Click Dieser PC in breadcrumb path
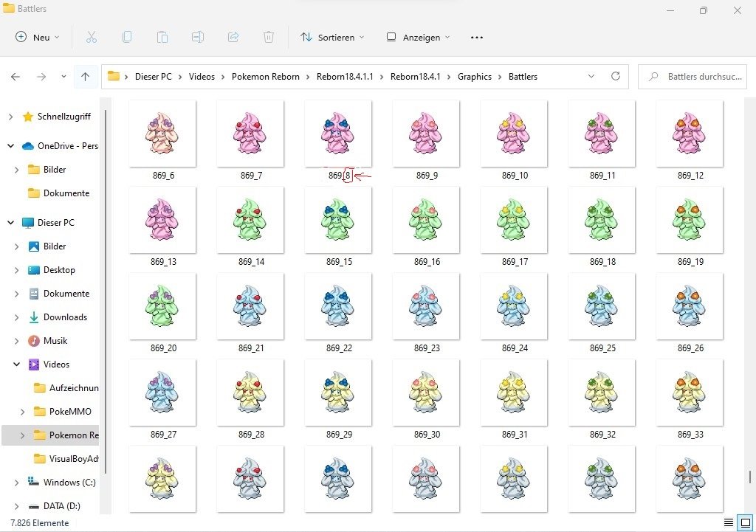This screenshot has height=532, width=756. 154,77
